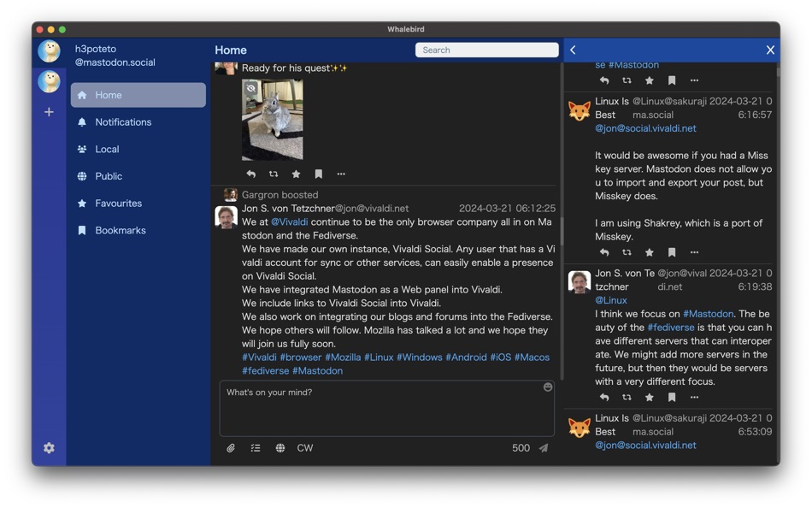Bookmark the top #Mastodon thread post
This screenshot has height=508, width=812.
pos(672,80)
